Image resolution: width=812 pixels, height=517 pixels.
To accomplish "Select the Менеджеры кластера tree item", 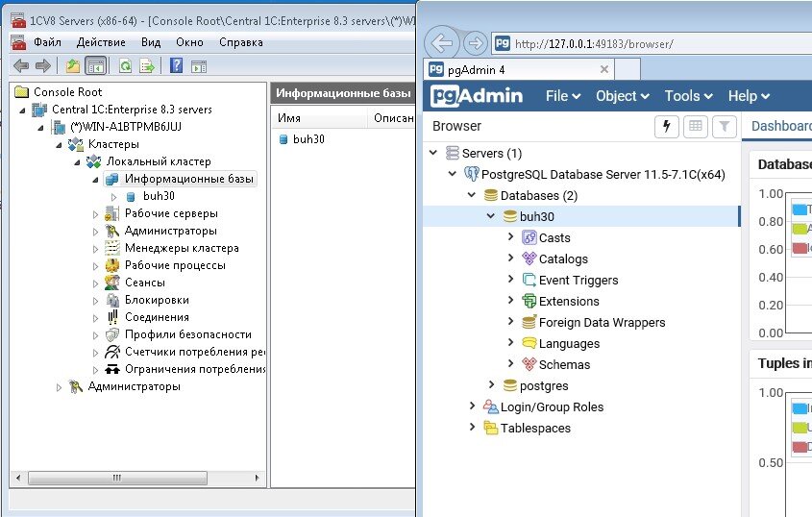I will (182, 248).
